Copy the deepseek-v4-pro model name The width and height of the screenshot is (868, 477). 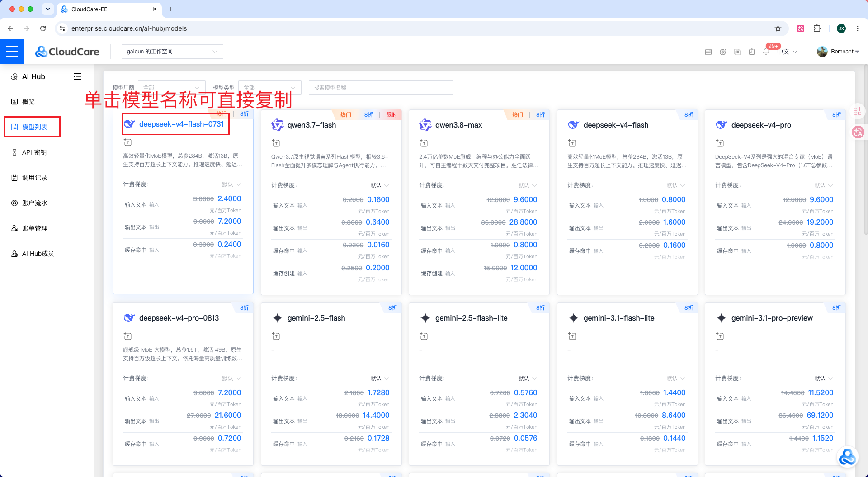point(761,125)
